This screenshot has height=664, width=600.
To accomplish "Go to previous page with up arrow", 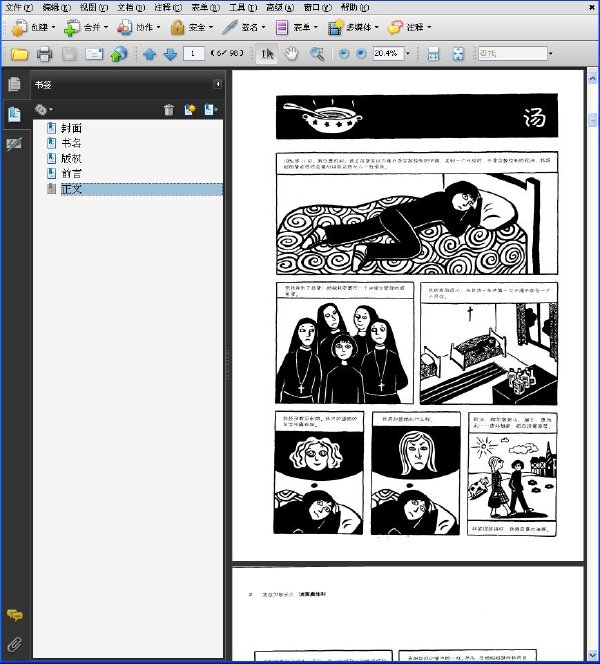I will [149, 54].
